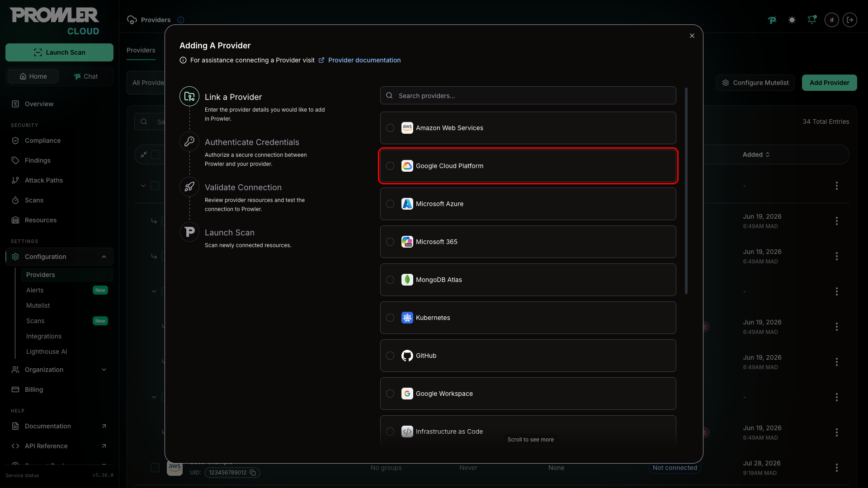
Task: Open row actions for Jul 28, 2026 entry
Action: 837,468
